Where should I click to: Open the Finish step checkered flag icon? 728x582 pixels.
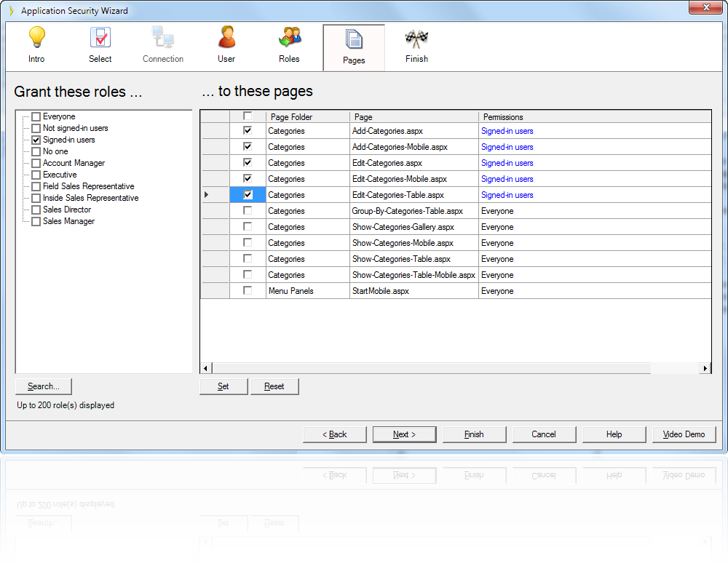[x=416, y=38]
